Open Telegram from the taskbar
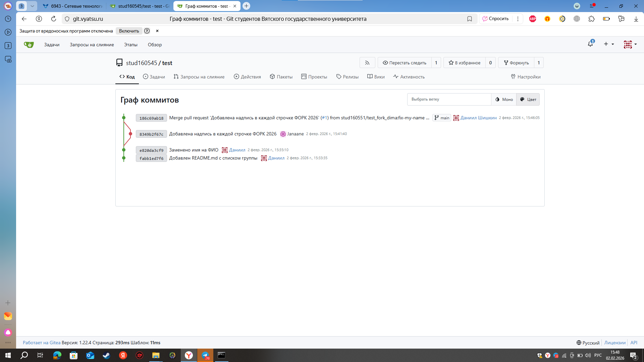Screen dimensions: 644x362 tap(205, 355)
